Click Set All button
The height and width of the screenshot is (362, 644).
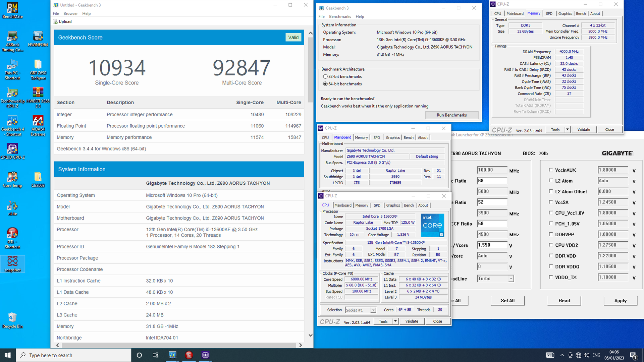(508, 301)
